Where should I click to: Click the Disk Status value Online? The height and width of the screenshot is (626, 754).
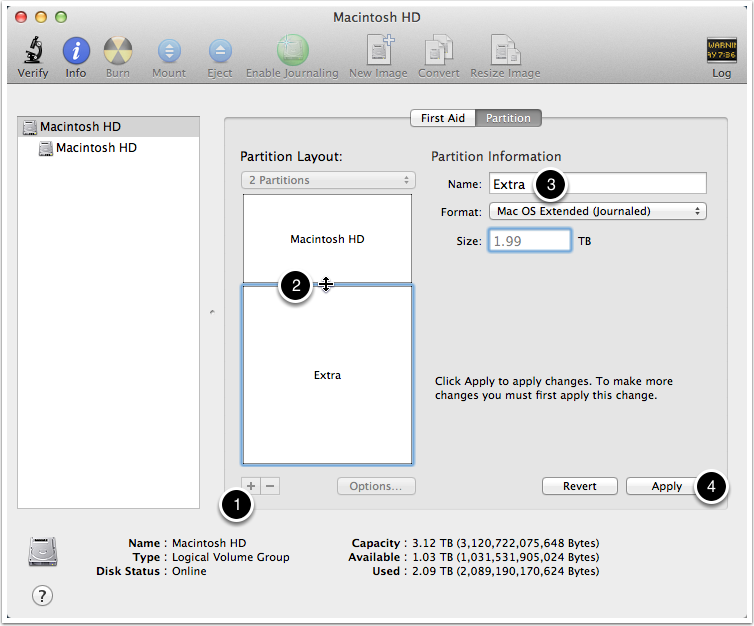point(189,571)
